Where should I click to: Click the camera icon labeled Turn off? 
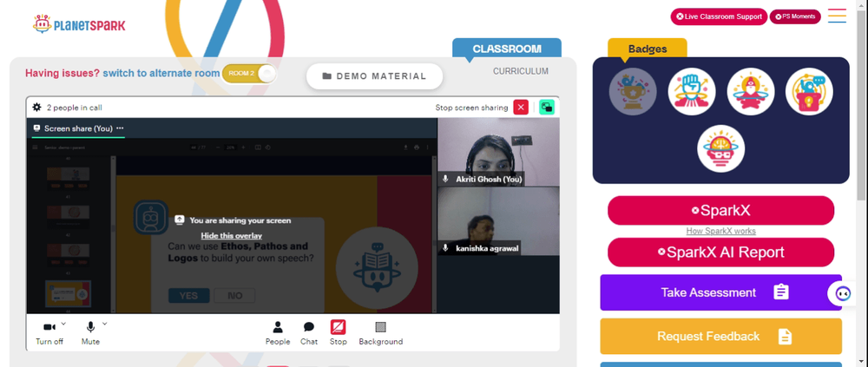coord(49,327)
